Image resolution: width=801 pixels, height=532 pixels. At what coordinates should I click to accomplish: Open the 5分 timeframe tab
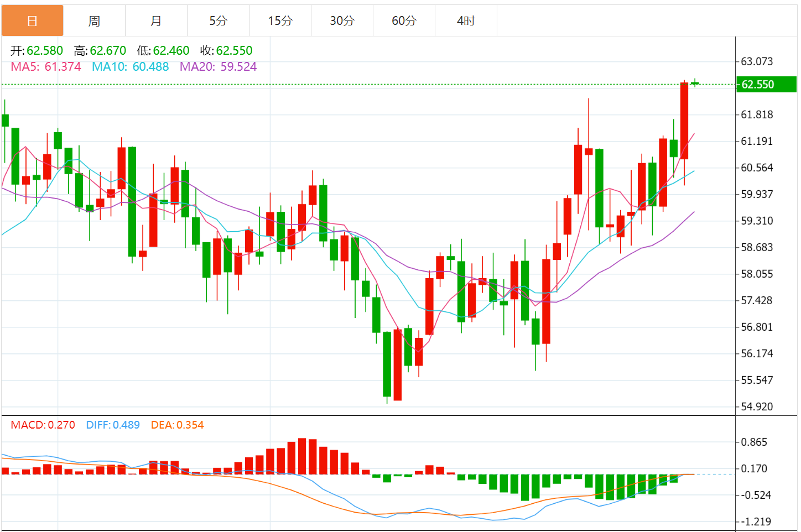tap(219, 21)
